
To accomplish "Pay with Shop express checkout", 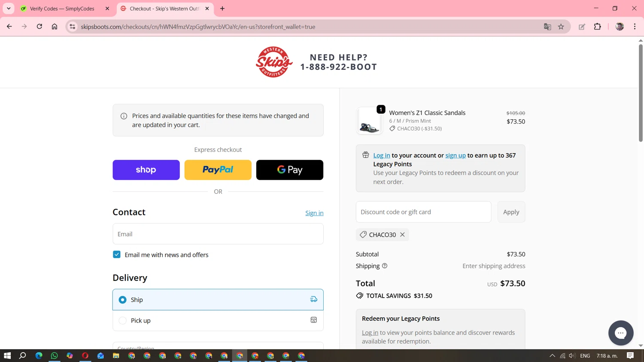I will (146, 170).
